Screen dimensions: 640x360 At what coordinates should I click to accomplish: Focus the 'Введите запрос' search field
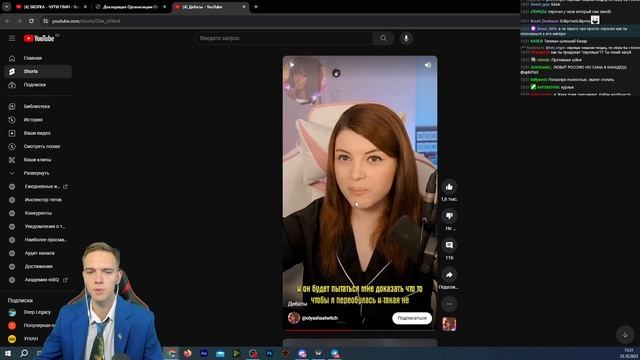click(284, 38)
